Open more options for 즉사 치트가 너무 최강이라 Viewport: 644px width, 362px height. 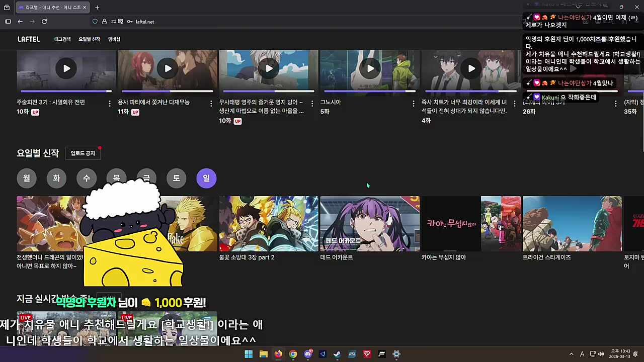click(x=514, y=103)
